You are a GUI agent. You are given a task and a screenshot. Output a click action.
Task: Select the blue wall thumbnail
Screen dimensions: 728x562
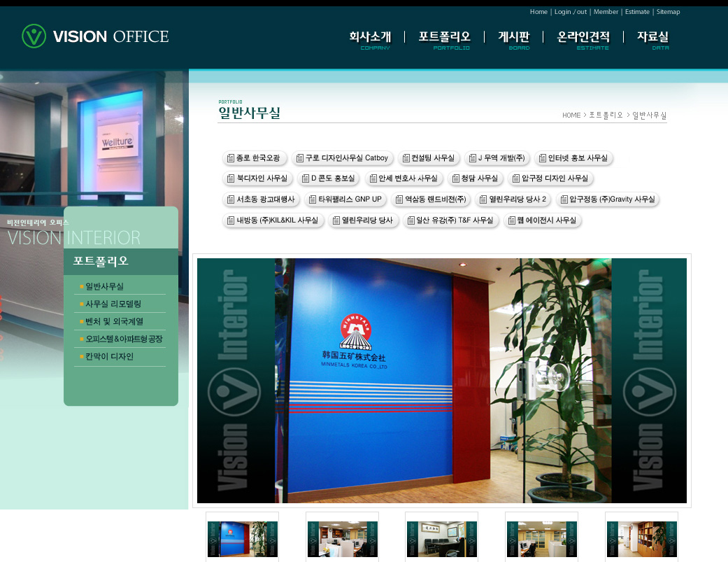[x=243, y=539]
